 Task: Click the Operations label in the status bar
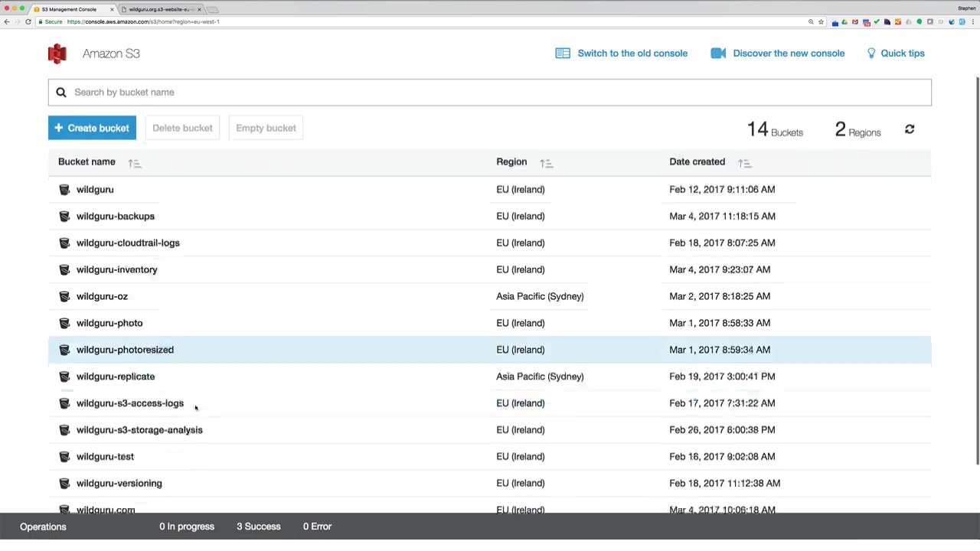(x=43, y=527)
